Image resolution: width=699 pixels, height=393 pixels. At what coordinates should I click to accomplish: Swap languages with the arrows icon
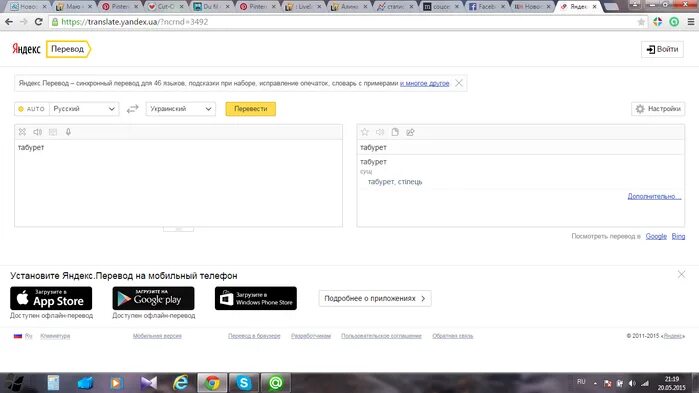coord(132,109)
